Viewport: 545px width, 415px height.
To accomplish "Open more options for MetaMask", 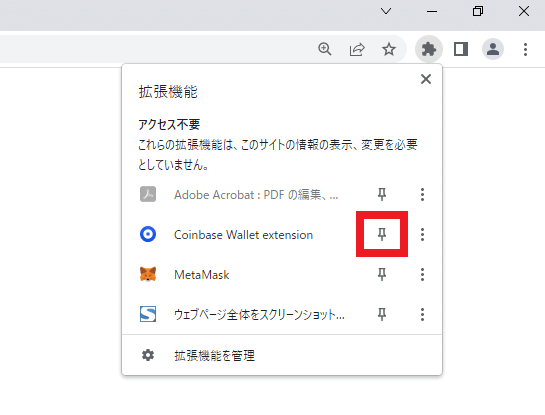I will (x=422, y=275).
